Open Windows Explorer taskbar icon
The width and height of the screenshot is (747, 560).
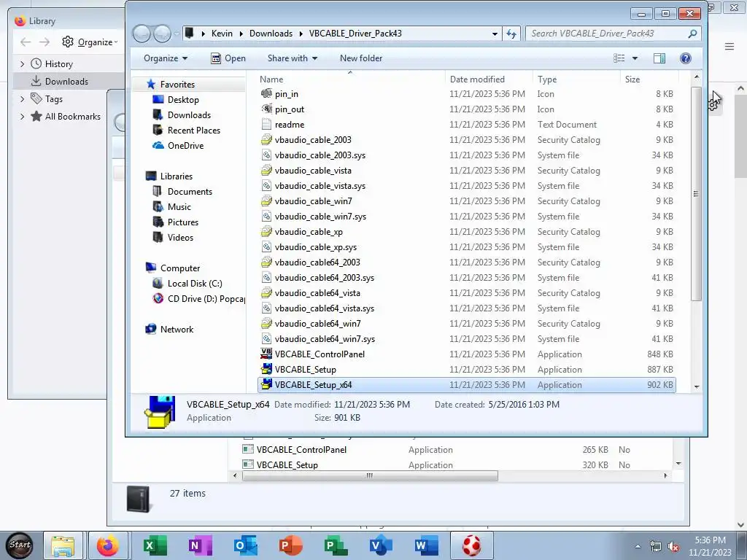[x=63, y=545]
